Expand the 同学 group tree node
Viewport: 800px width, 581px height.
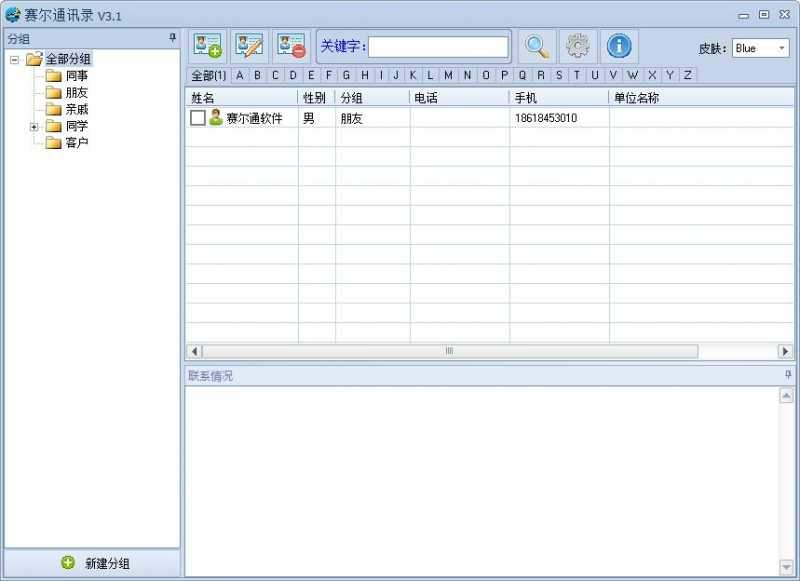click(34, 126)
